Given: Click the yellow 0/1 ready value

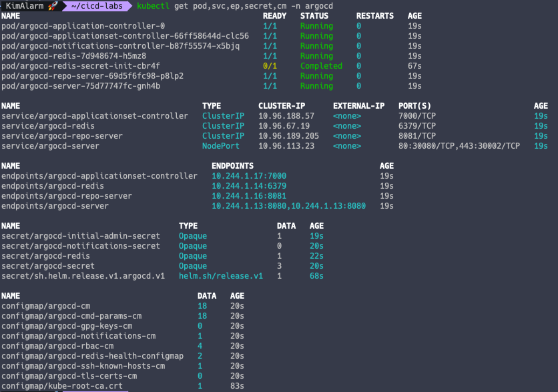Looking at the screenshot, I should (x=270, y=66).
